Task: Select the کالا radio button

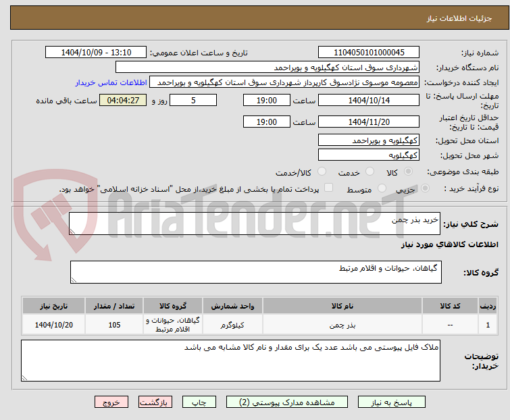Action: click(x=408, y=172)
